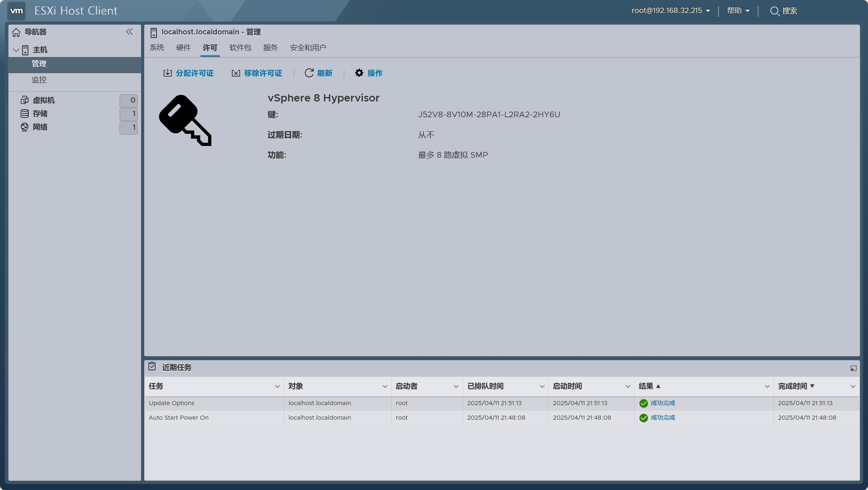Open the root@192.168.32.215 user dropdown
Image resolution: width=868 pixels, height=490 pixels.
pos(671,11)
